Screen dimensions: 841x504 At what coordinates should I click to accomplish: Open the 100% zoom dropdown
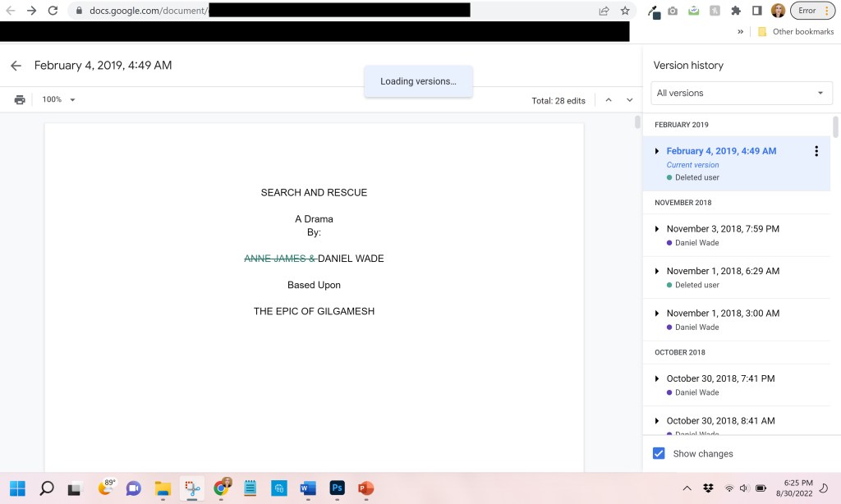coord(58,100)
